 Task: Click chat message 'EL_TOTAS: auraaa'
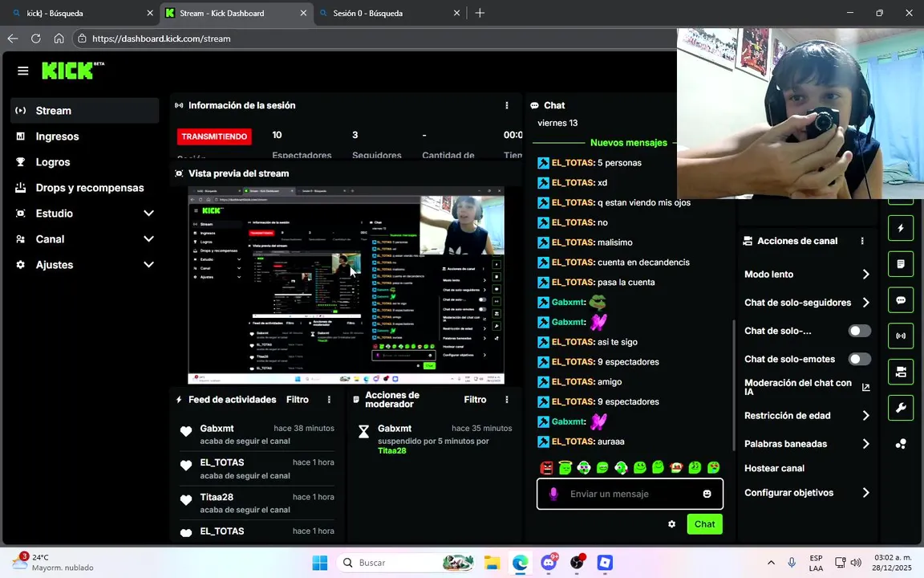(581, 442)
